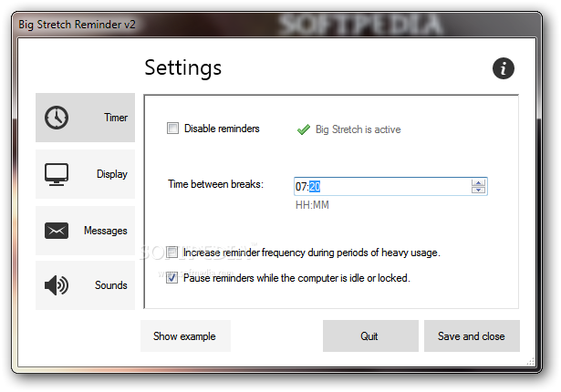The width and height of the screenshot is (561, 392).
Task: Increase time between breaks with up arrow
Action: 478,182
